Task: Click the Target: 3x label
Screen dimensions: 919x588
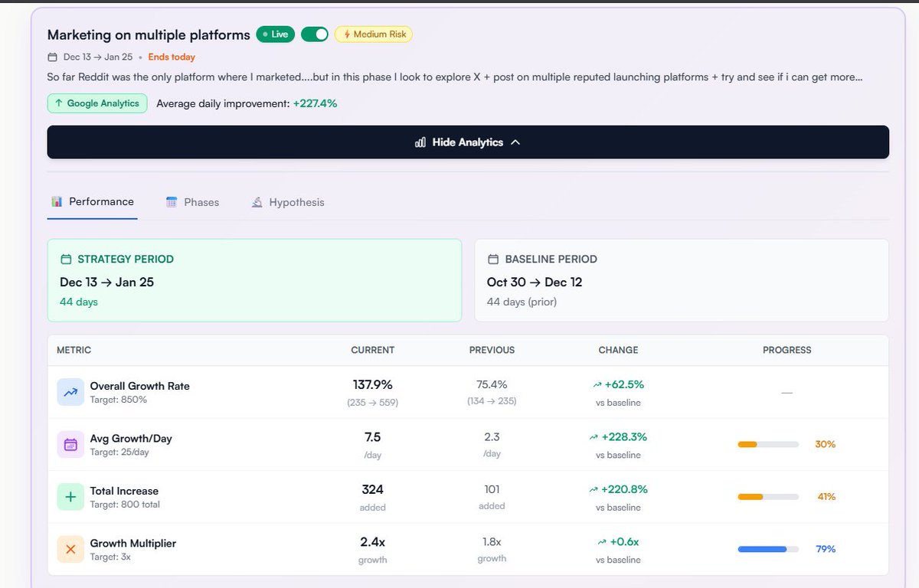Action: (x=111, y=557)
